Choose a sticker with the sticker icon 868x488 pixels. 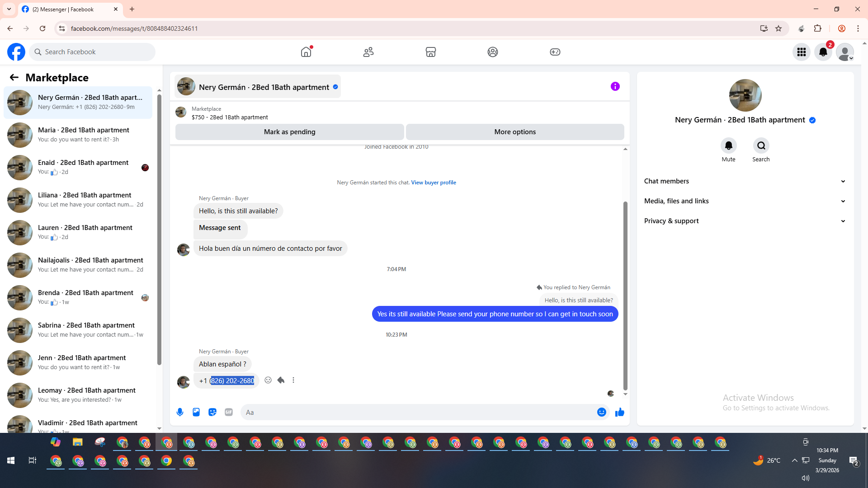[x=212, y=412]
